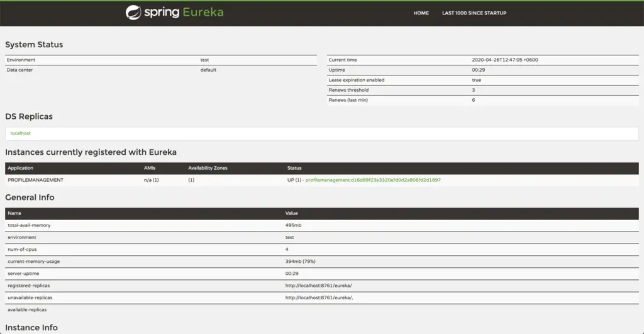This screenshot has width=644, height=334.
Task: Select the 495mb value
Action: [293, 226]
